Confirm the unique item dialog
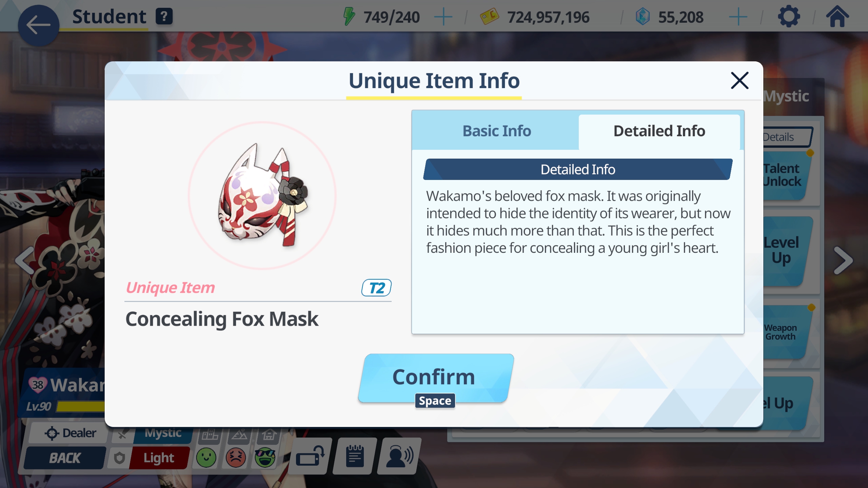868x488 pixels. [435, 378]
